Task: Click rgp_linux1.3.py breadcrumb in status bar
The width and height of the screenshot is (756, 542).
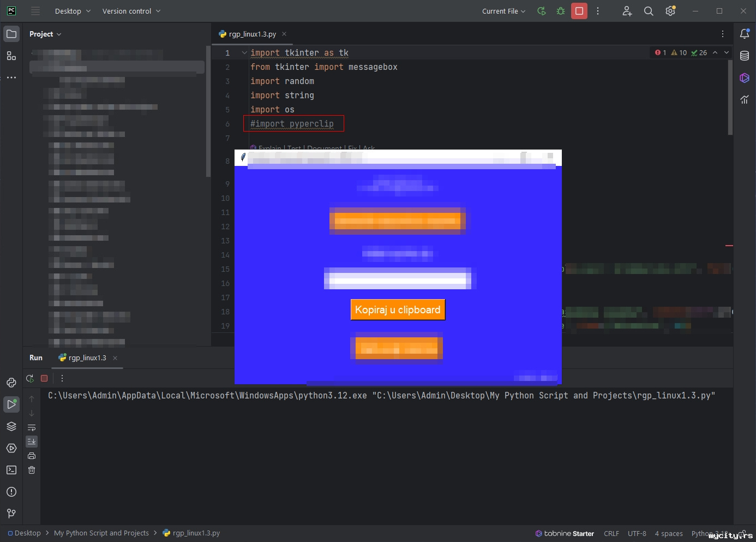Action: click(191, 533)
